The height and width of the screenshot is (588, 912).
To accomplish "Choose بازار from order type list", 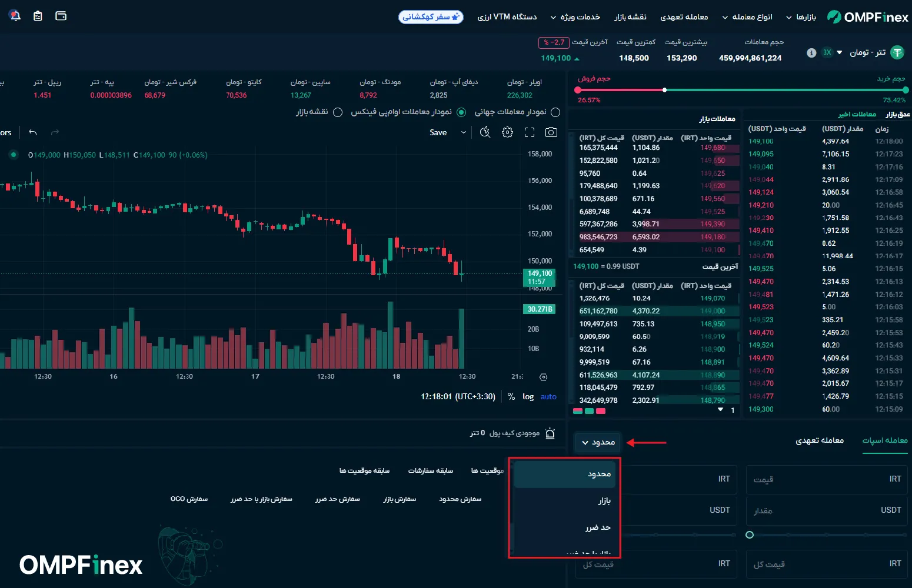I will point(604,501).
